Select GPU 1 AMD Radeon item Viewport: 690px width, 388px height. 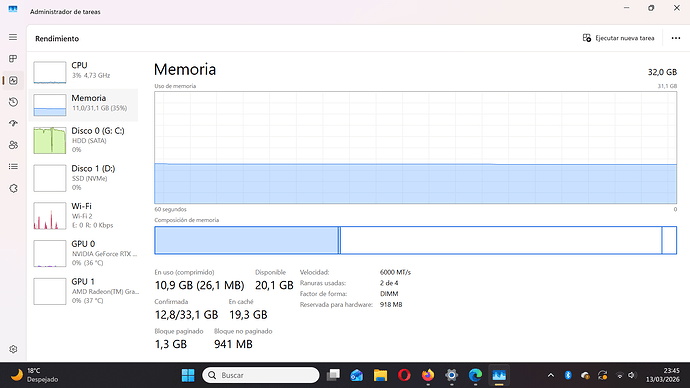(84, 291)
